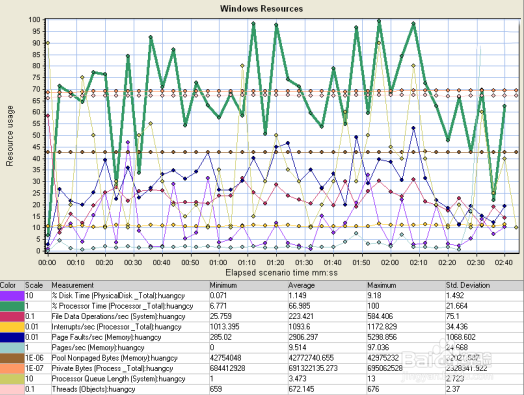
Task: Click the purple % Disk Time color swatch
Action: pos(12,296)
